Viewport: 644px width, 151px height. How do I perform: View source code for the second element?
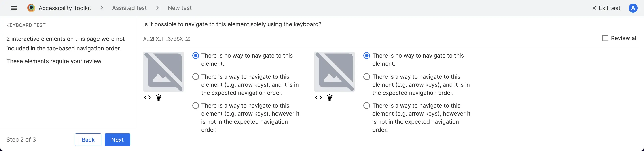[318, 98]
